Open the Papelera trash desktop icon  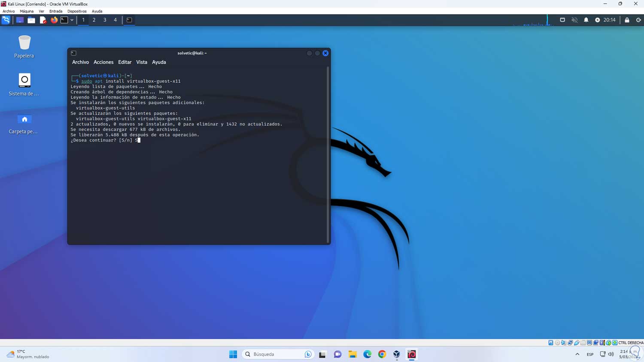pyautogui.click(x=24, y=47)
